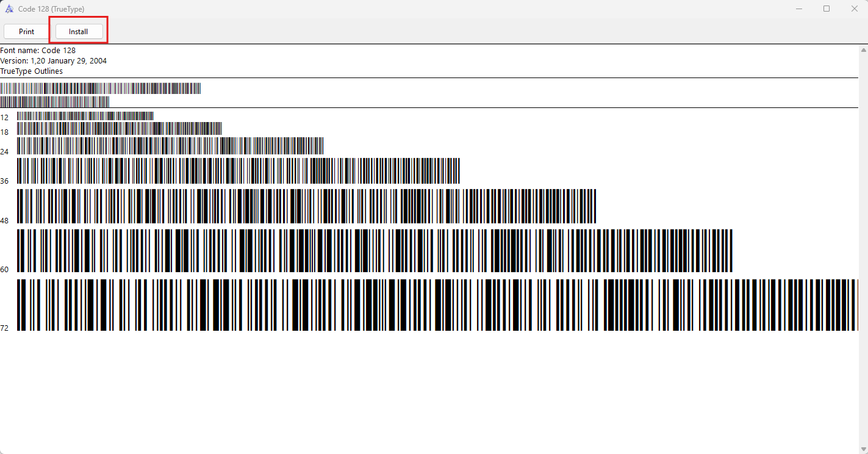Click the font viewer title bar icon
Image resolution: width=868 pixels, height=454 pixels.
9,9
